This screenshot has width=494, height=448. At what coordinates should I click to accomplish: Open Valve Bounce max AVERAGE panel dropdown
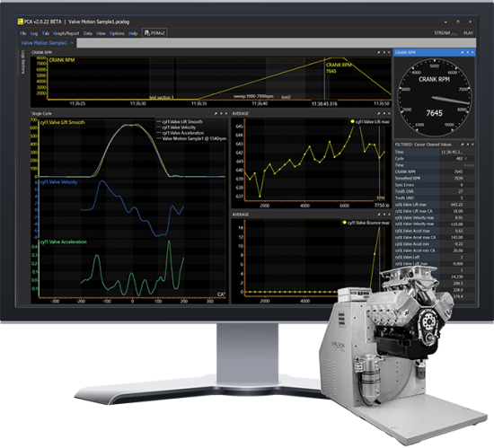(384, 215)
